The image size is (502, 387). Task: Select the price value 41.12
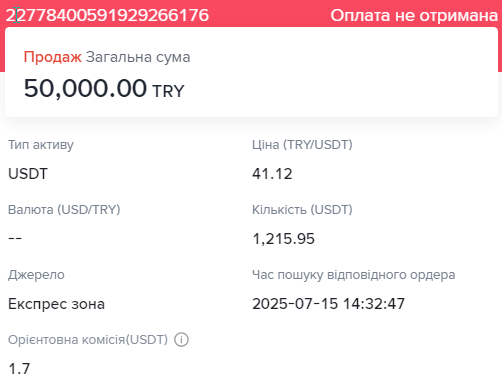pos(272,174)
